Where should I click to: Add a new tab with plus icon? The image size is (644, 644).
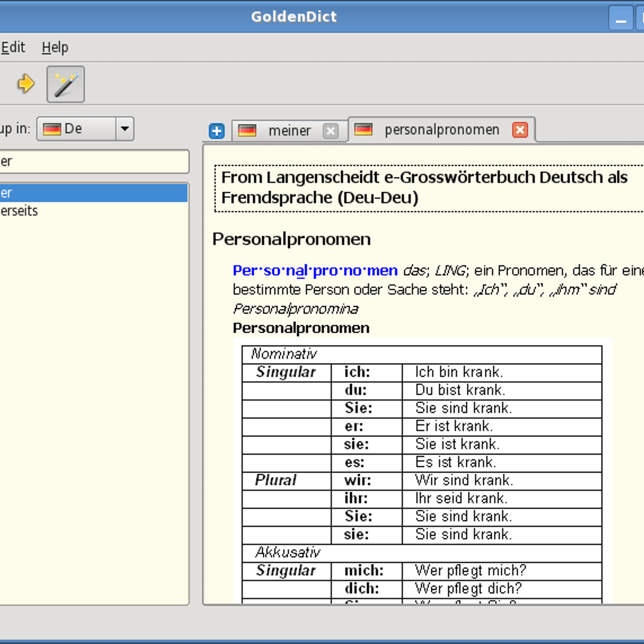click(217, 131)
